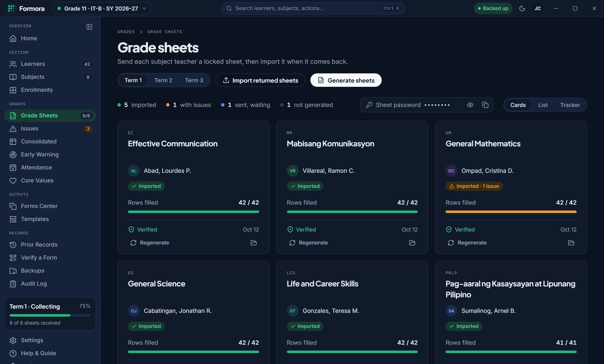Image resolution: width=604 pixels, height=364 pixels.
Task: Switch to List view
Action: pos(543,105)
